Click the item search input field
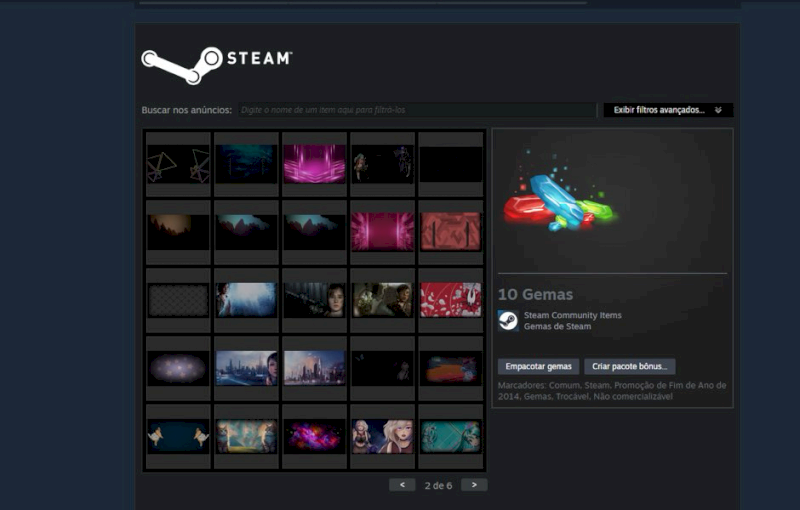This screenshot has width=800, height=510. [417, 110]
